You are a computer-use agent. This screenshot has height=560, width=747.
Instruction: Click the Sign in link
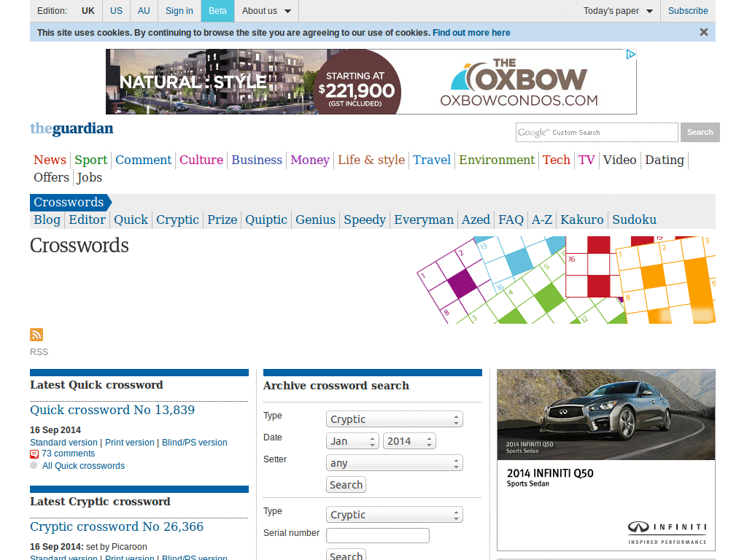click(179, 11)
